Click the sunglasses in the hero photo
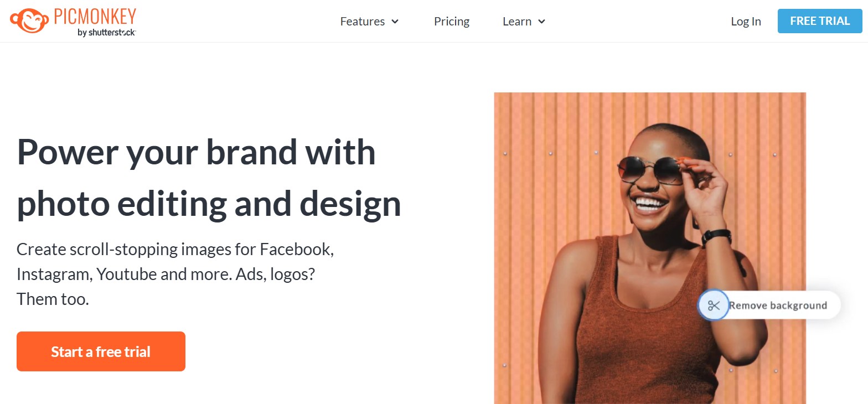Viewport: 868px width, 404px height. pyautogui.click(x=650, y=169)
